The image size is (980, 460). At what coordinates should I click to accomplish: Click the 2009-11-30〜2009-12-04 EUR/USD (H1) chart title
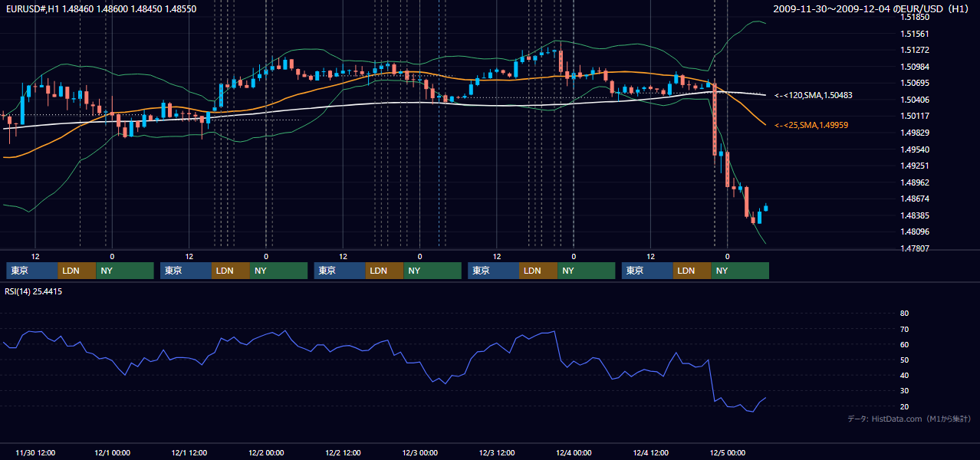point(872,8)
